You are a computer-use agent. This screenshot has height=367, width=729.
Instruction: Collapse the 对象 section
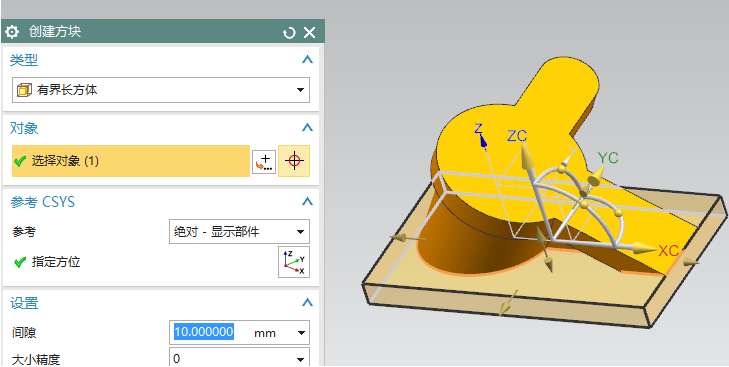click(x=307, y=127)
